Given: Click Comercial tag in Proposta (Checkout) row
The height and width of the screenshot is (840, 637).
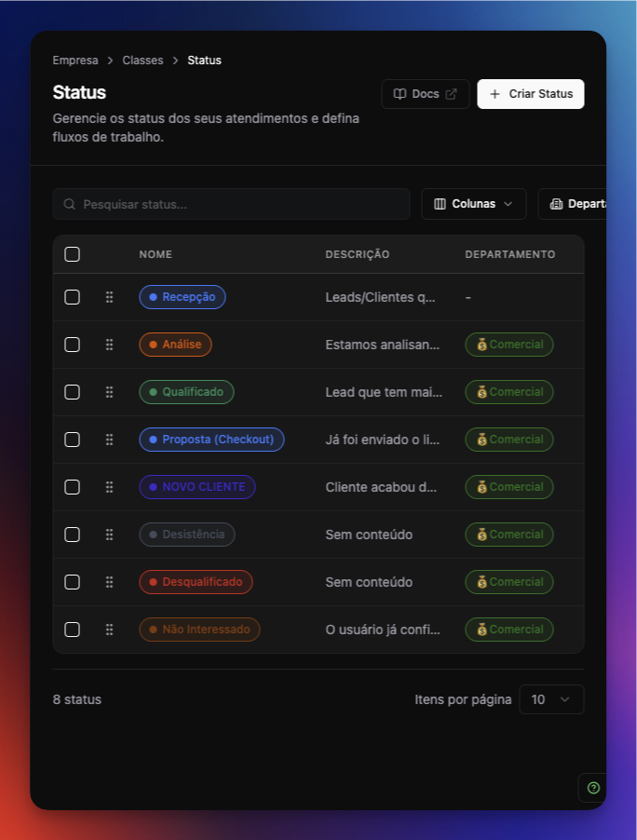Looking at the screenshot, I should click(x=509, y=440).
